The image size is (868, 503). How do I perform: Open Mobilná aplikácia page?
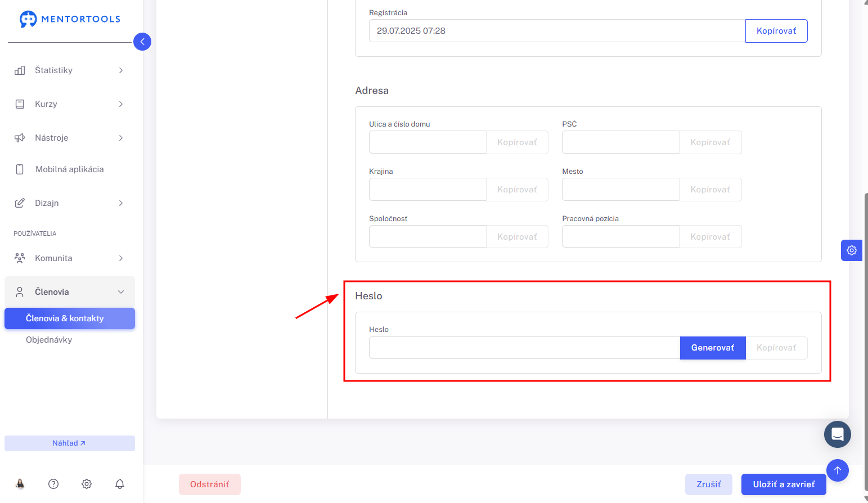[70, 169]
